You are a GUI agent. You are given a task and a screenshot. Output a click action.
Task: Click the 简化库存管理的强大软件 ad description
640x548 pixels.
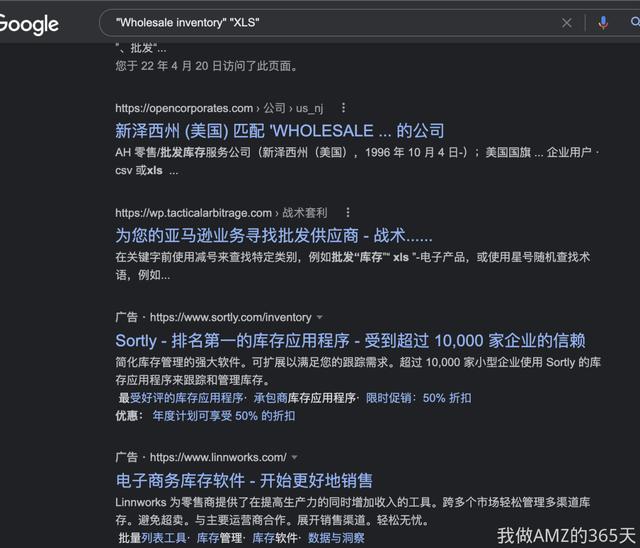358,371
